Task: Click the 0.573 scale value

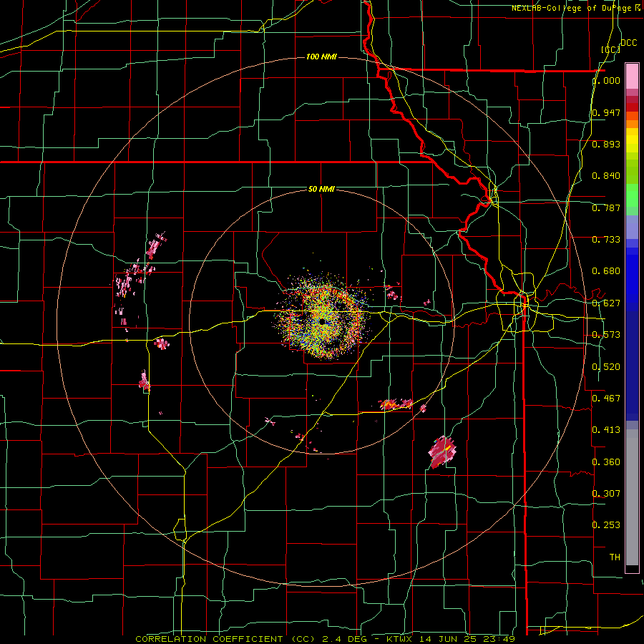Action: tap(606, 335)
